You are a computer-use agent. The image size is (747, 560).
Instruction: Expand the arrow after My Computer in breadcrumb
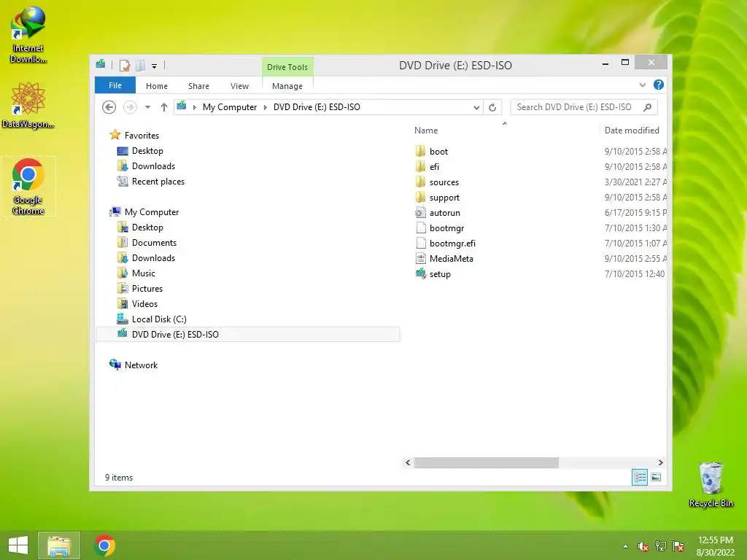point(266,107)
